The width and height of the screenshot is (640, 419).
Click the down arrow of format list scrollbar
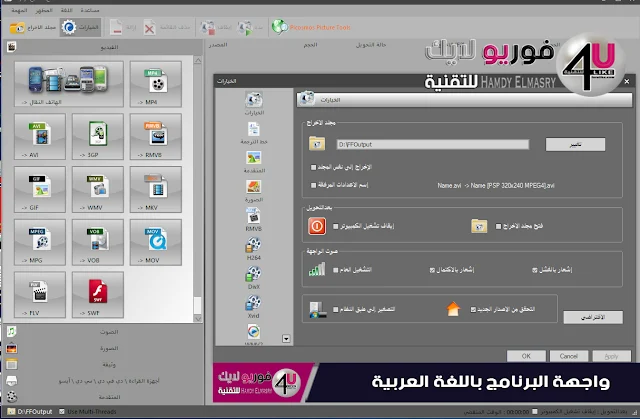[x=198, y=319]
